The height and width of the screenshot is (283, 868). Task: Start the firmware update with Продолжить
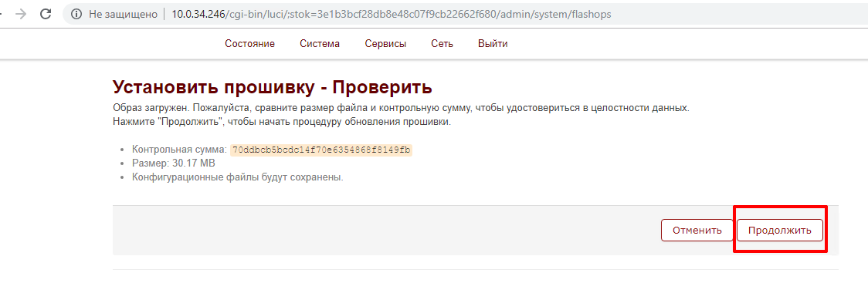[780, 231]
